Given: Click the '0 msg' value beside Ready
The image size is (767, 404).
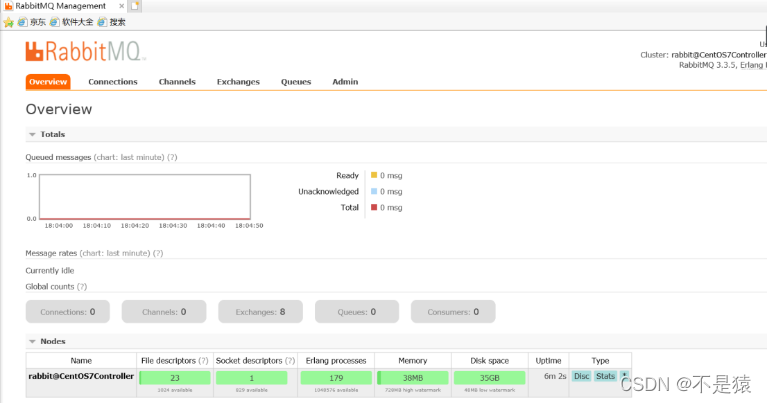Looking at the screenshot, I should [391, 175].
